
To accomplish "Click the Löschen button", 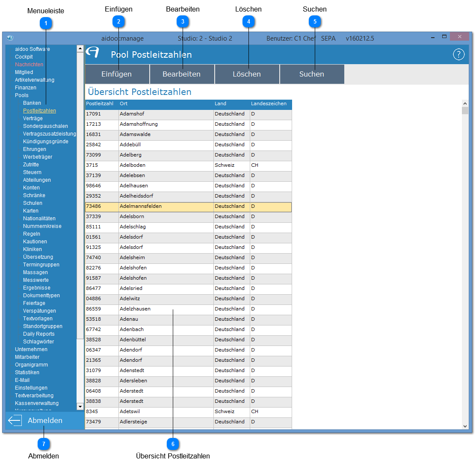I will click(x=247, y=74).
